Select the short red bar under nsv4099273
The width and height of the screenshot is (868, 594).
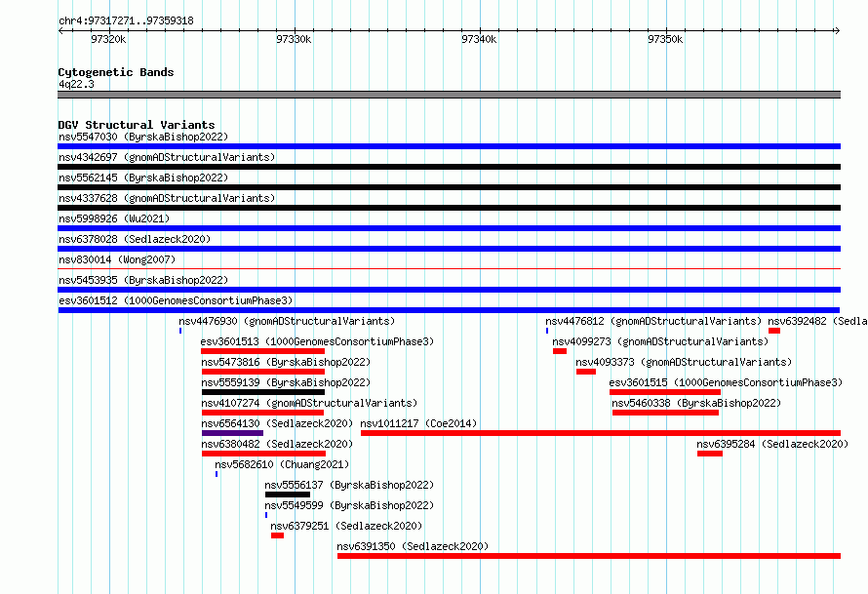pyautogui.click(x=560, y=351)
